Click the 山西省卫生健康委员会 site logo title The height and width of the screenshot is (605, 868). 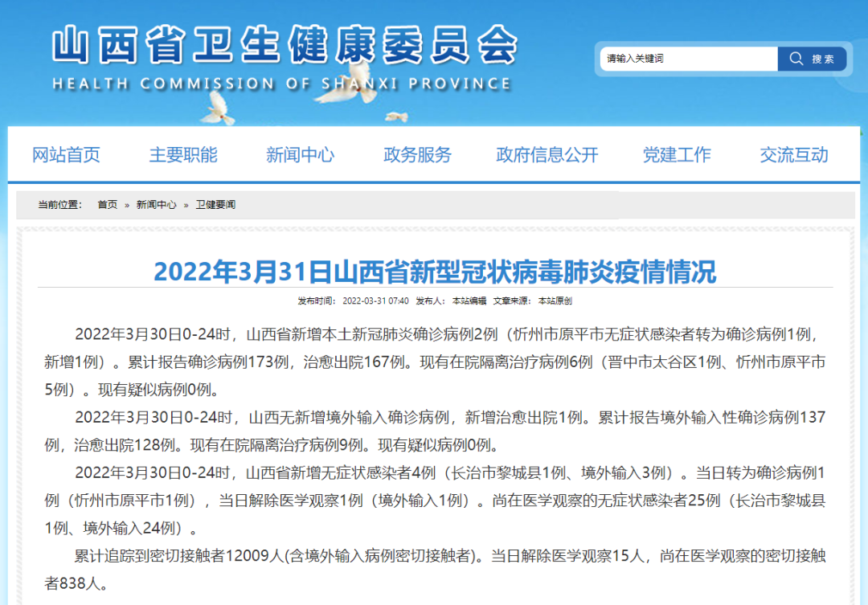pos(285,44)
